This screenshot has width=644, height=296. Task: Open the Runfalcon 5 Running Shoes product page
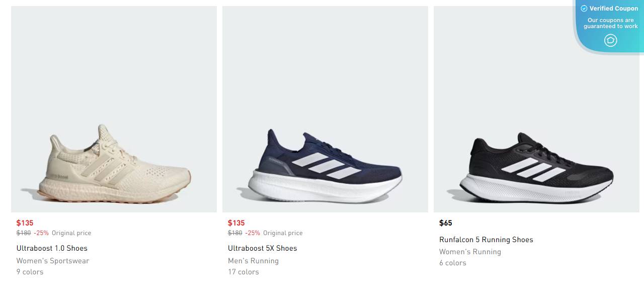486,240
